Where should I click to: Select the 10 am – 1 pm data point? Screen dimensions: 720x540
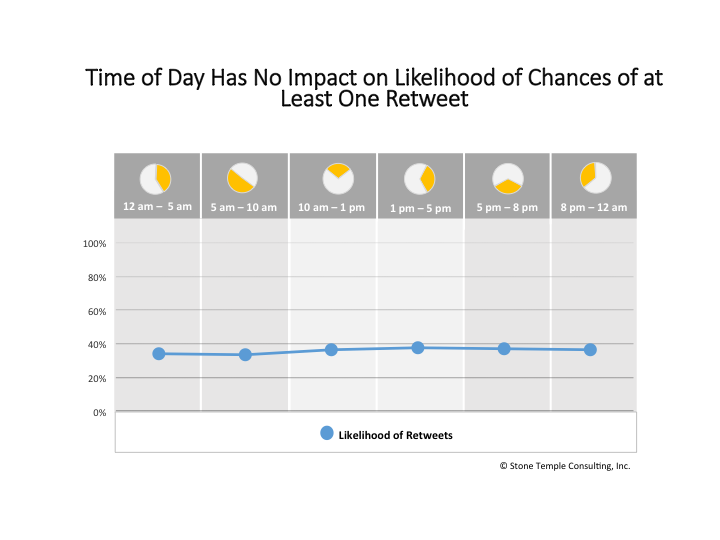click(x=331, y=349)
